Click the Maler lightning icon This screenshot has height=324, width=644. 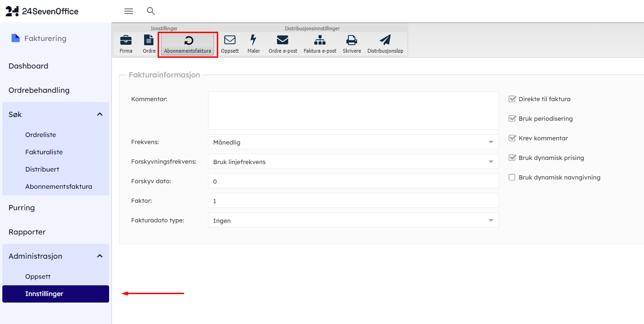pyautogui.click(x=254, y=41)
